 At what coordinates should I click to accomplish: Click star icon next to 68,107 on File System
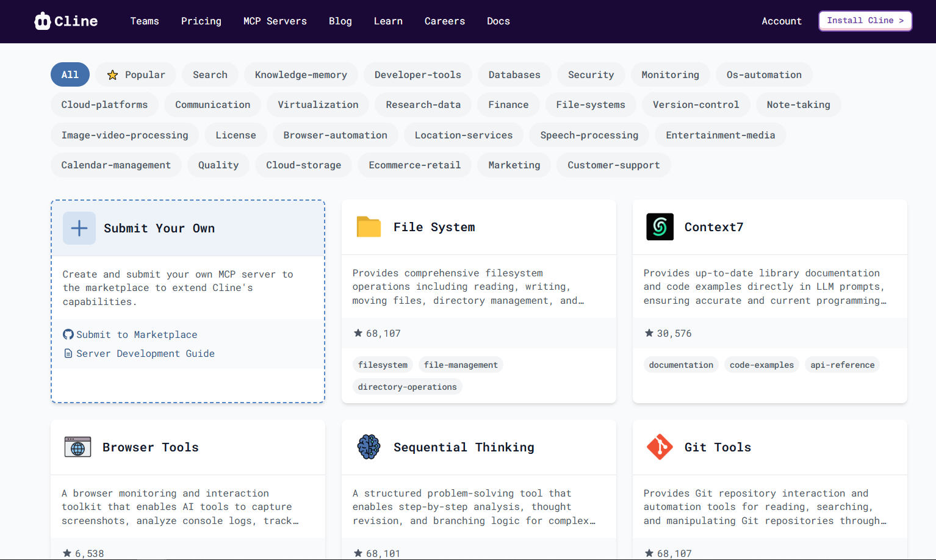358,333
